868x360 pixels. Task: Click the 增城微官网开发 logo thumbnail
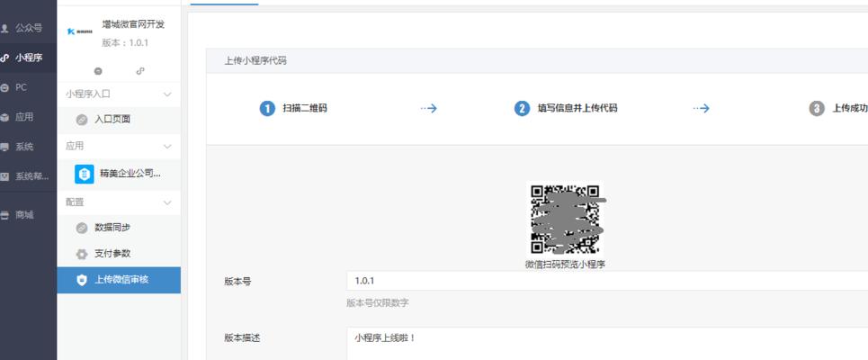pyautogui.click(x=80, y=31)
